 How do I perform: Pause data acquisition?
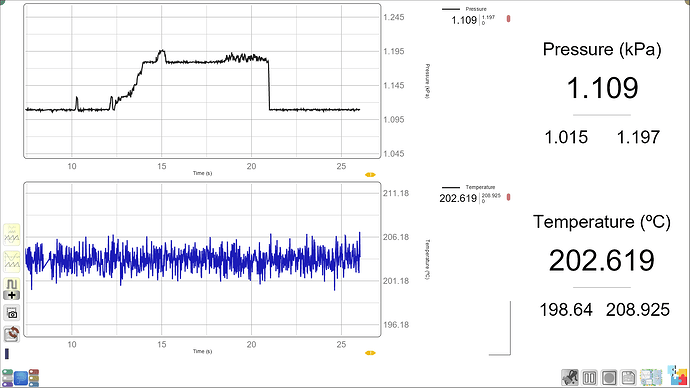click(x=590, y=377)
